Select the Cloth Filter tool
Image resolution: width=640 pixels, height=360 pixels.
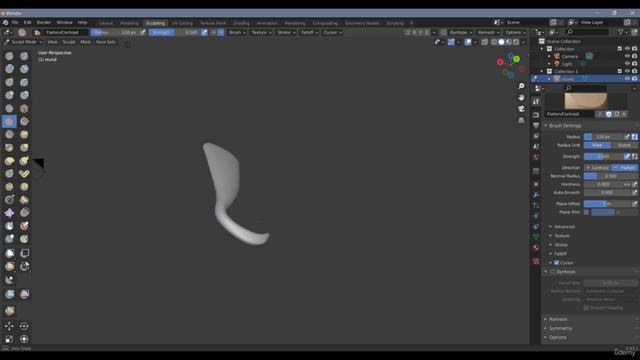pyautogui.click(x=24, y=294)
